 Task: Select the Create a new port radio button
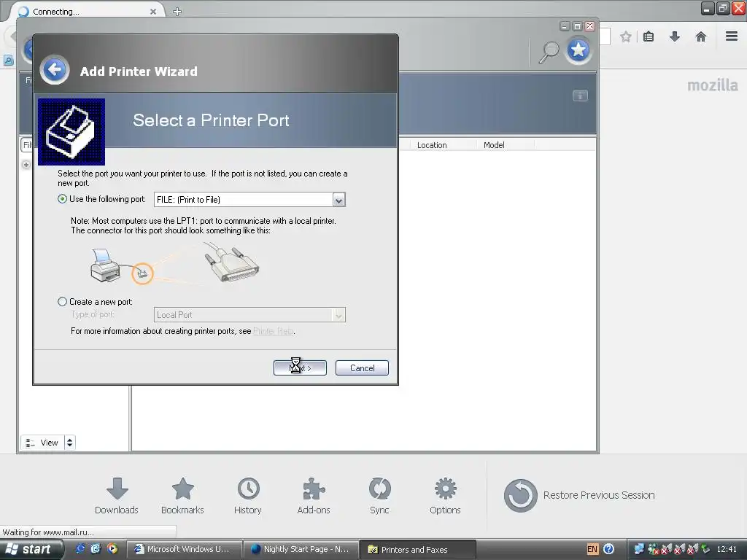[63, 301]
